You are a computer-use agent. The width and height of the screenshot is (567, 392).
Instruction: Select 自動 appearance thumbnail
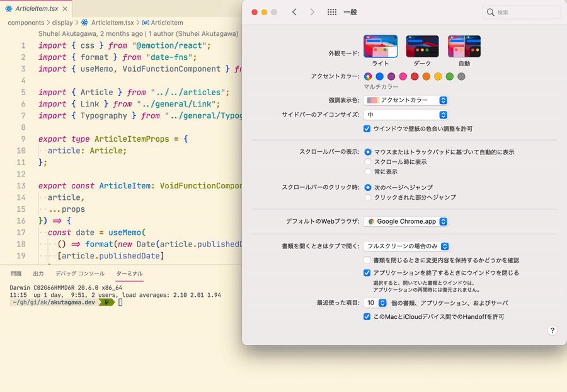[464, 46]
